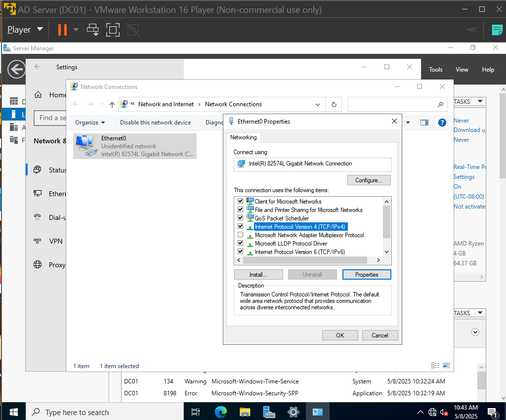Click the Real-Time Protection link in Server Manager

(x=469, y=167)
